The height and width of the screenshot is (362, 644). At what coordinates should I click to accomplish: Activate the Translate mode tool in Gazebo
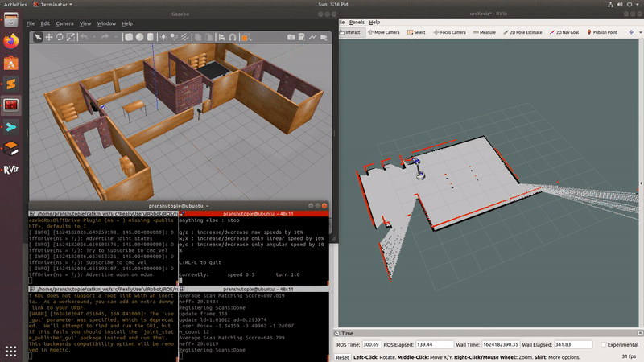coord(49,37)
